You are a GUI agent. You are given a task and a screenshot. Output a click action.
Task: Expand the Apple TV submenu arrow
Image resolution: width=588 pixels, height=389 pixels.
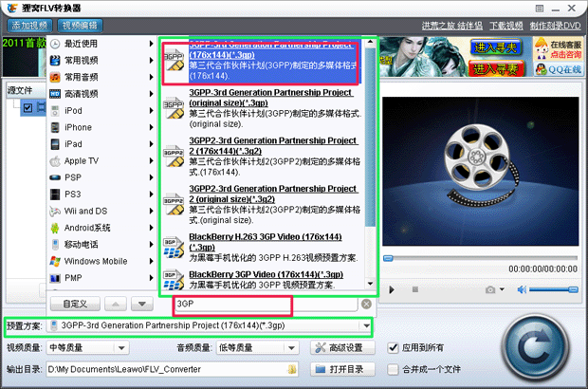point(151,160)
